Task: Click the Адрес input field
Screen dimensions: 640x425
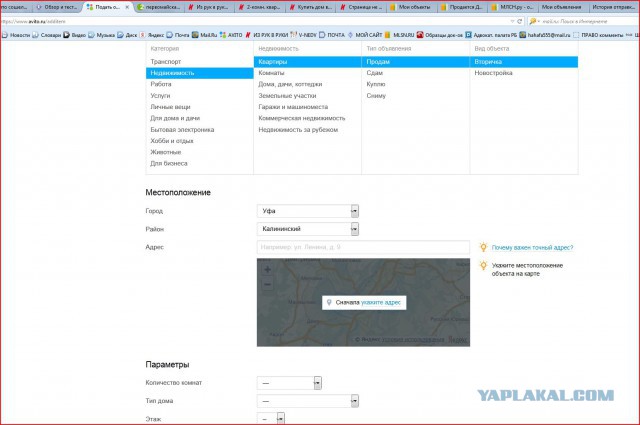Action: (x=363, y=247)
